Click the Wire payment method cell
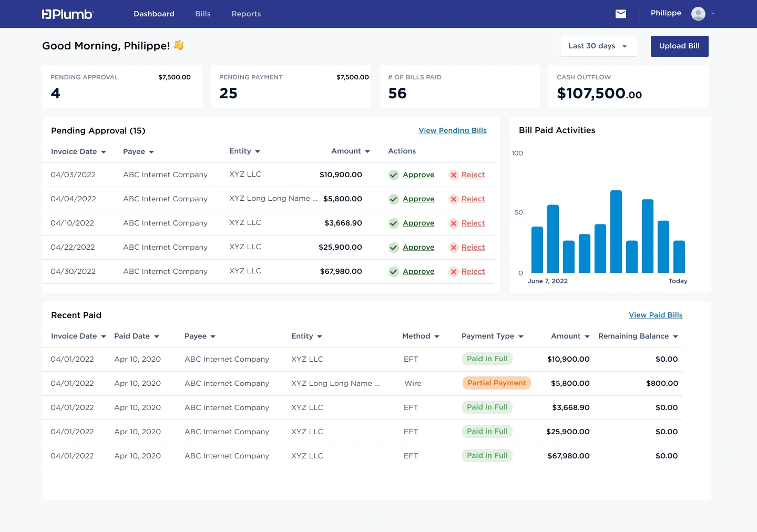This screenshot has width=757, height=532. click(x=413, y=384)
